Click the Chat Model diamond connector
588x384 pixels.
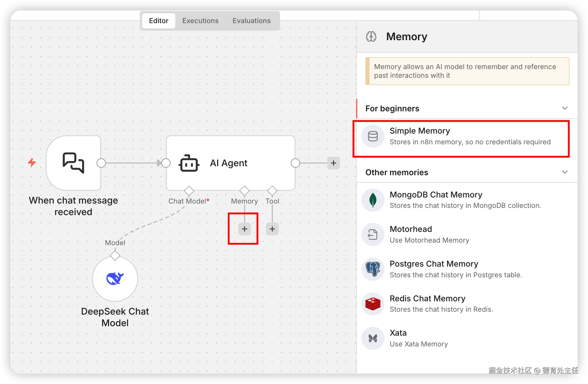click(x=189, y=191)
